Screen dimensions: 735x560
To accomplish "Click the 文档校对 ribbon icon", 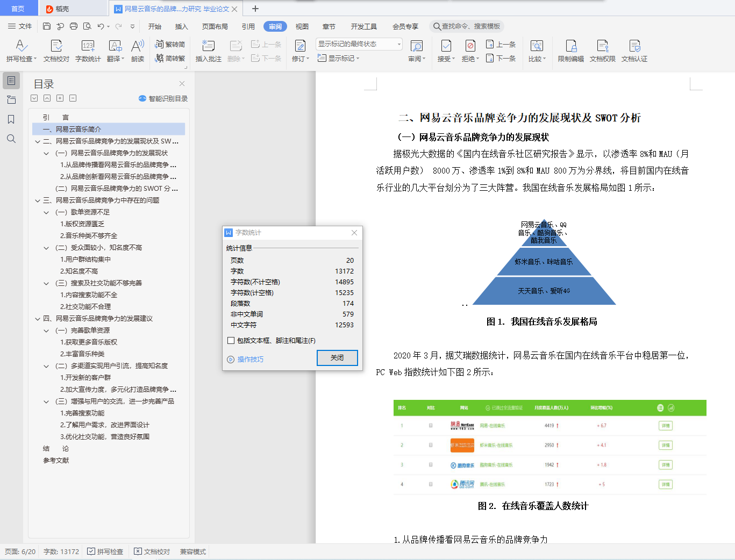I will point(56,51).
